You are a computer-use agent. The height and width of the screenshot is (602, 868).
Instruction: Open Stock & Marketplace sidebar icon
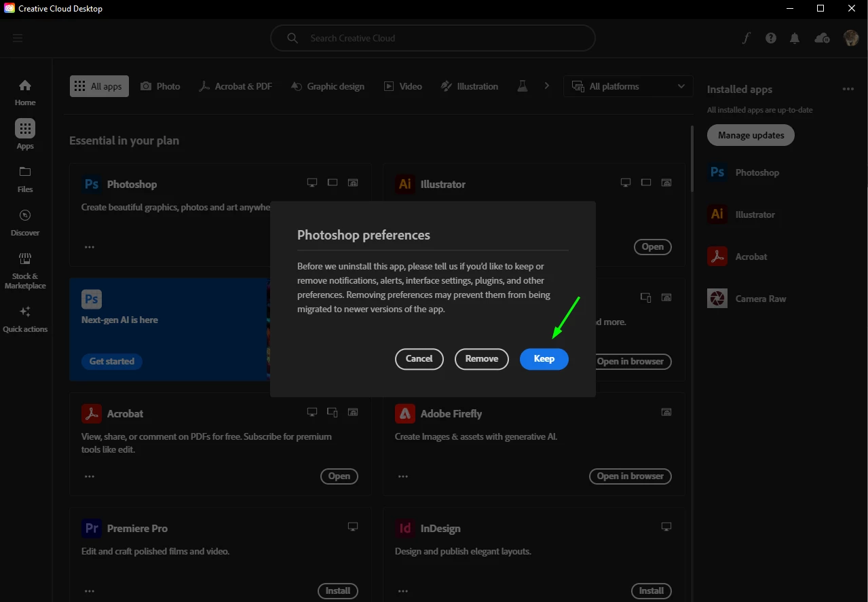pyautogui.click(x=25, y=271)
